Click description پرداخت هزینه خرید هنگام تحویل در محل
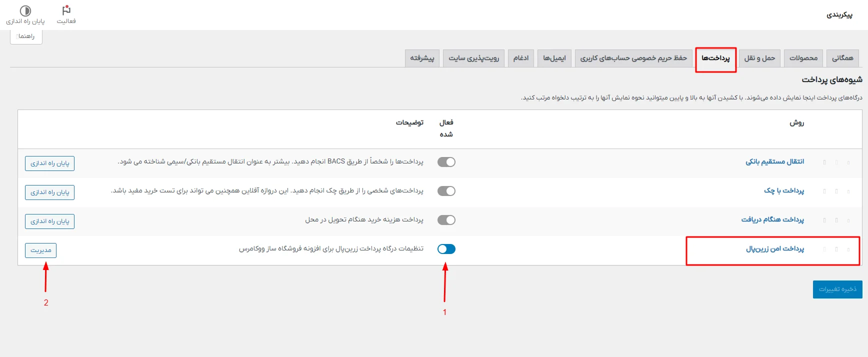Viewport: 868px width, 357px height. tap(364, 219)
